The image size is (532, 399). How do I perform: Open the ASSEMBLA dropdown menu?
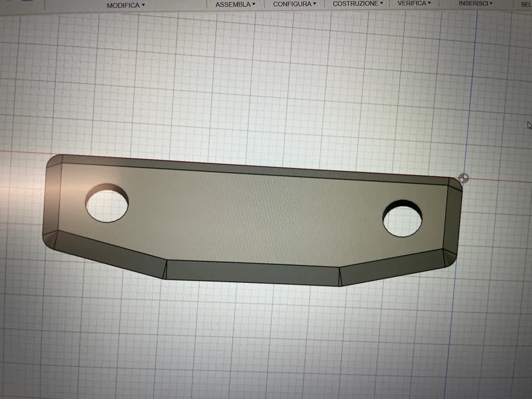[235, 5]
